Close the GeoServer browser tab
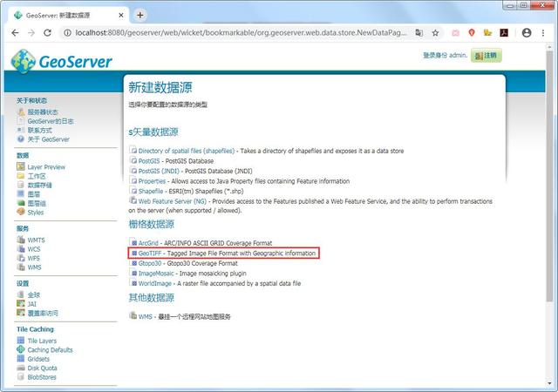The image size is (558, 392). pyautogui.click(x=121, y=16)
